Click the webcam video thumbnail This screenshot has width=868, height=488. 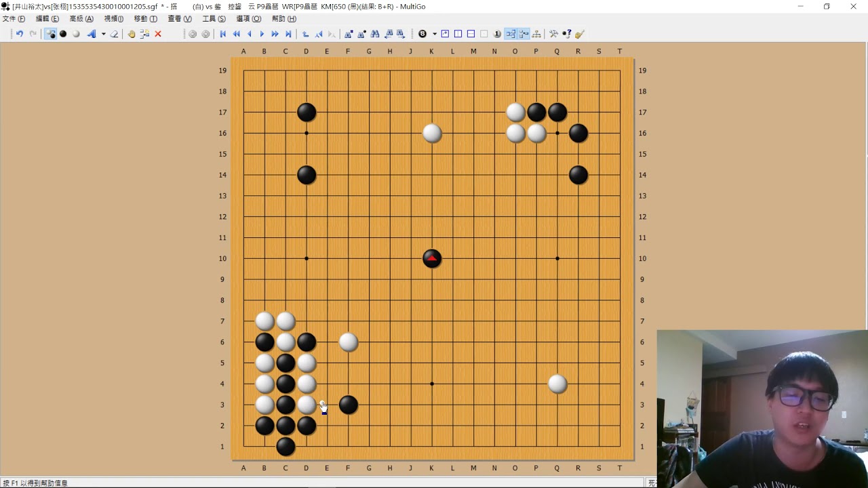[762, 409]
